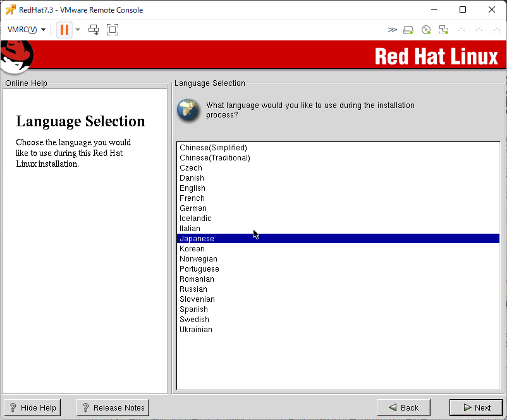This screenshot has width=507, height=420.
Task: Choose Portuguese as installation language
Action: click(x=338, y=269)
